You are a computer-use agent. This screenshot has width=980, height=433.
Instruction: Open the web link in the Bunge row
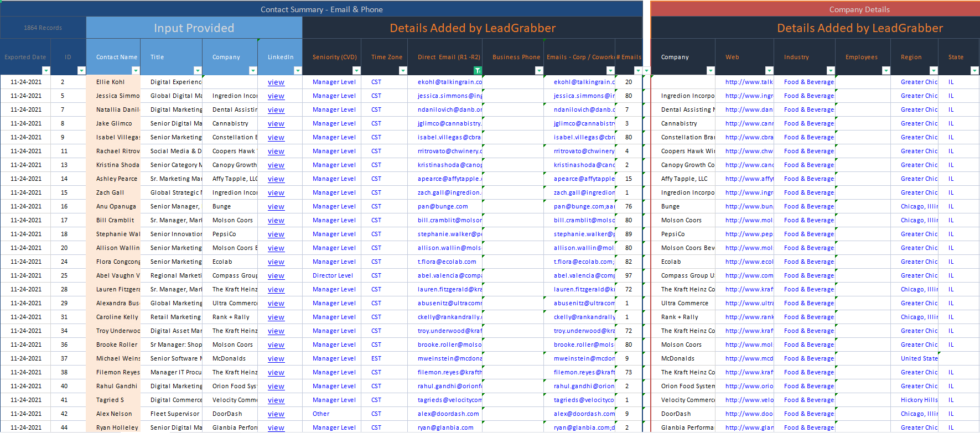point(749,207)
